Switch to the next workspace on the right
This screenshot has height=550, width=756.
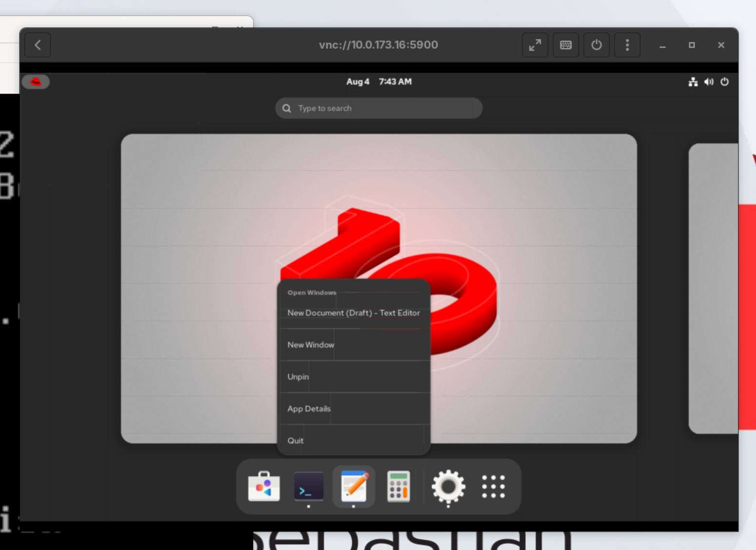click(x=713, y=289)
